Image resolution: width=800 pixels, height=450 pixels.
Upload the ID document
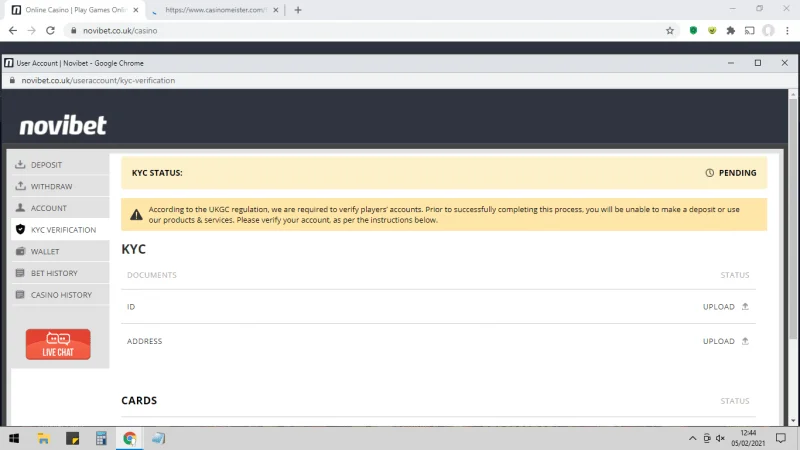click(726, 307)
